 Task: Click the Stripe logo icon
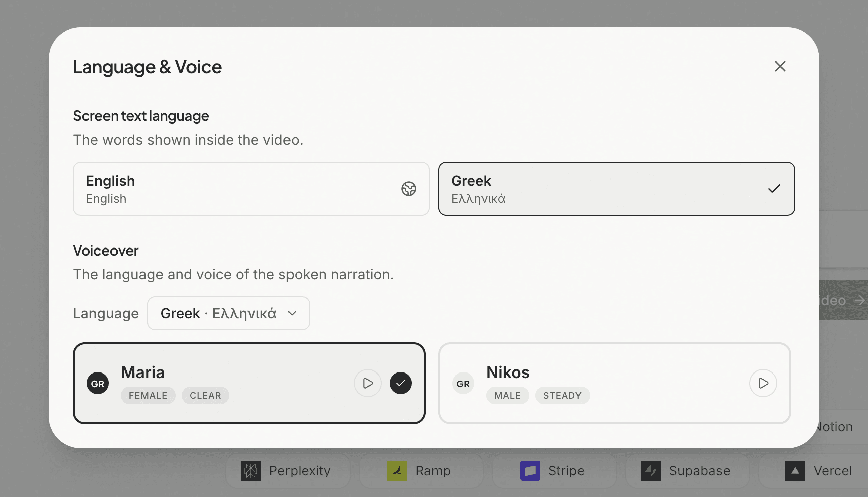click(x=530, y=471)
